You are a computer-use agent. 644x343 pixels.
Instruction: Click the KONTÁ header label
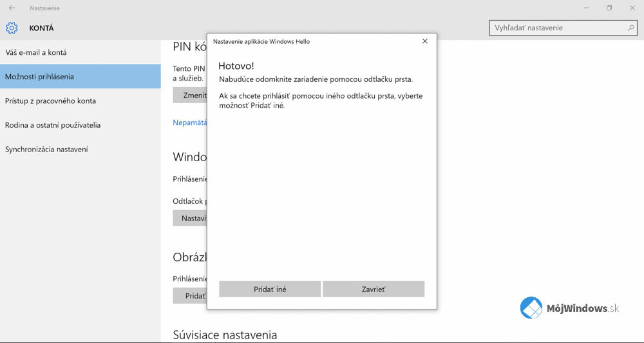[41, 28]
